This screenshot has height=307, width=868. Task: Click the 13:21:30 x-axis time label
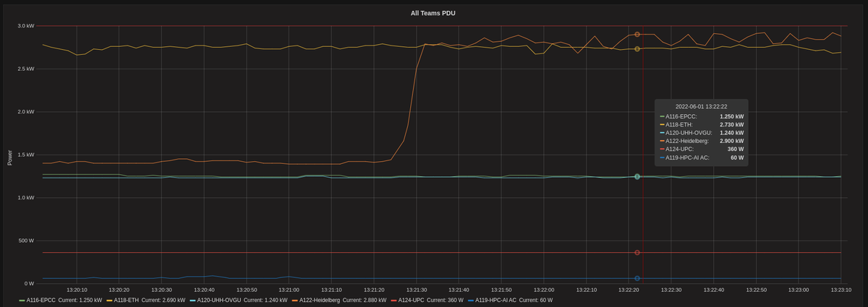pyautogui.click(x=416, y=290)
